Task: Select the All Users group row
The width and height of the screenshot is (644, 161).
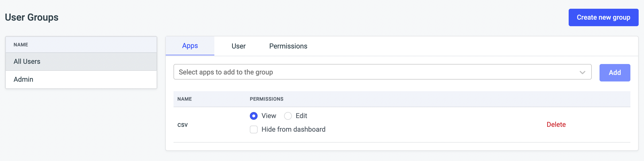Action: coord(81,61)
